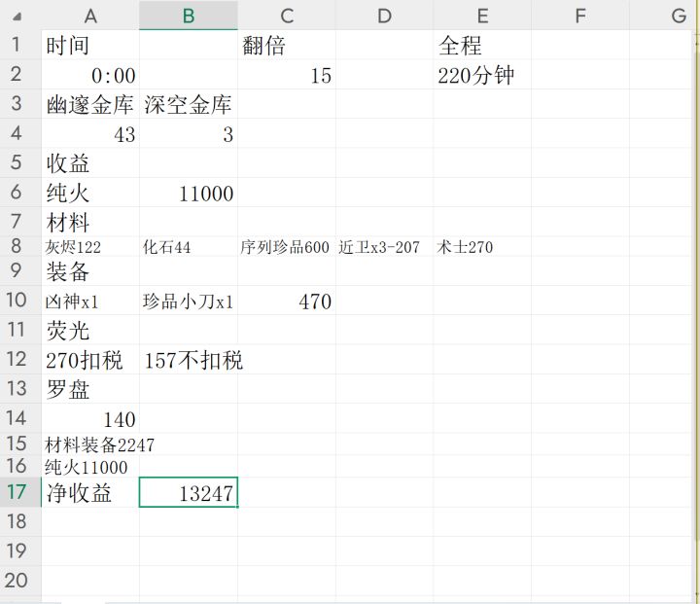Click cell containing 灰烬122
The height and width of the screenshot is (604, 700).
click(x=90, y=246)
